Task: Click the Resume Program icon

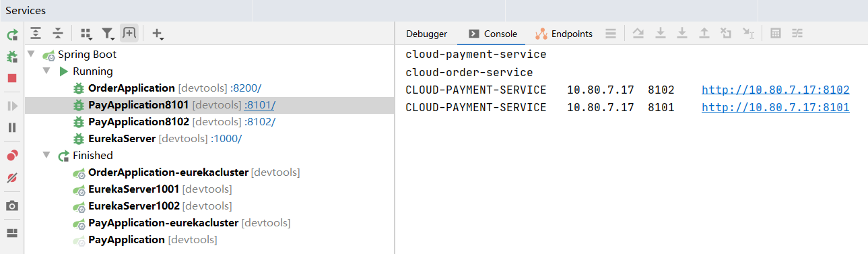Action: click(12, 106)
